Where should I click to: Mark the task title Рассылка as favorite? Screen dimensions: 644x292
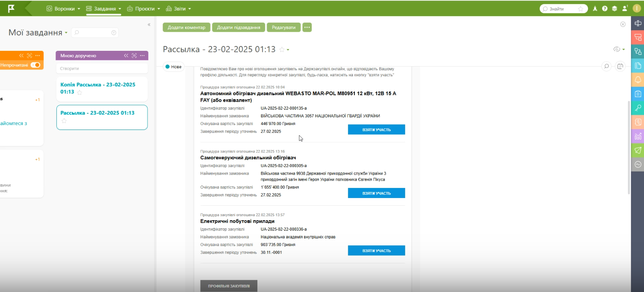[x=282, y=50]
